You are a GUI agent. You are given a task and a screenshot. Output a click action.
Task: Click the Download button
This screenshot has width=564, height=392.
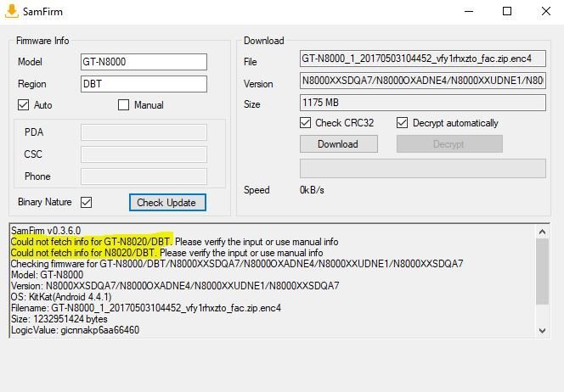(339, 144)
